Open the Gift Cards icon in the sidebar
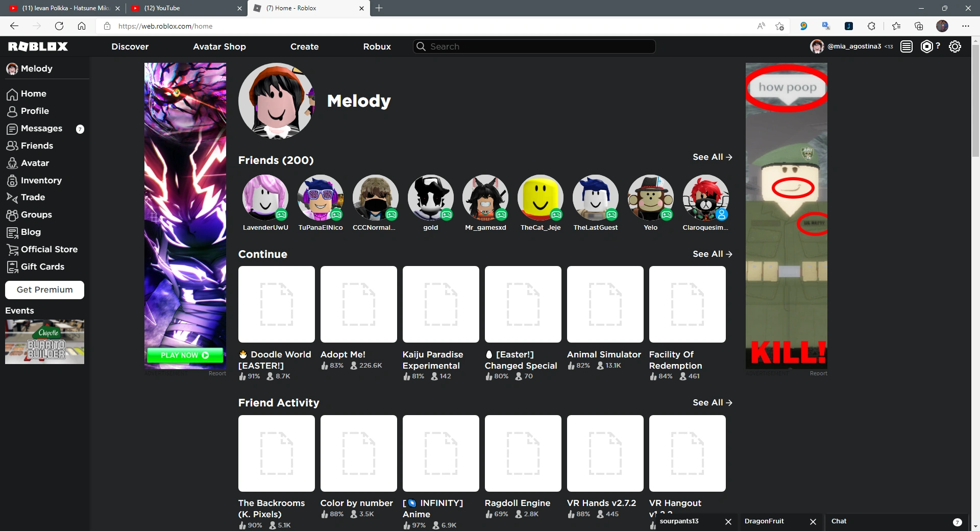 pos(12,267)
